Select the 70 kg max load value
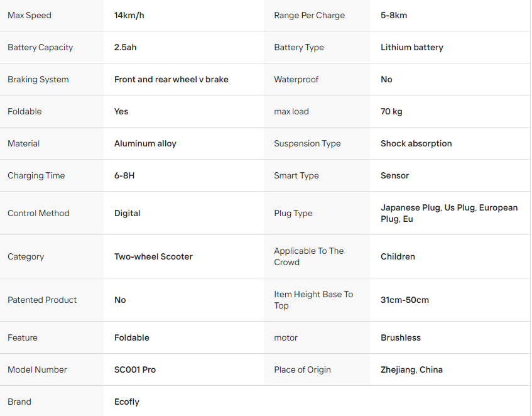 click(391, 111)
